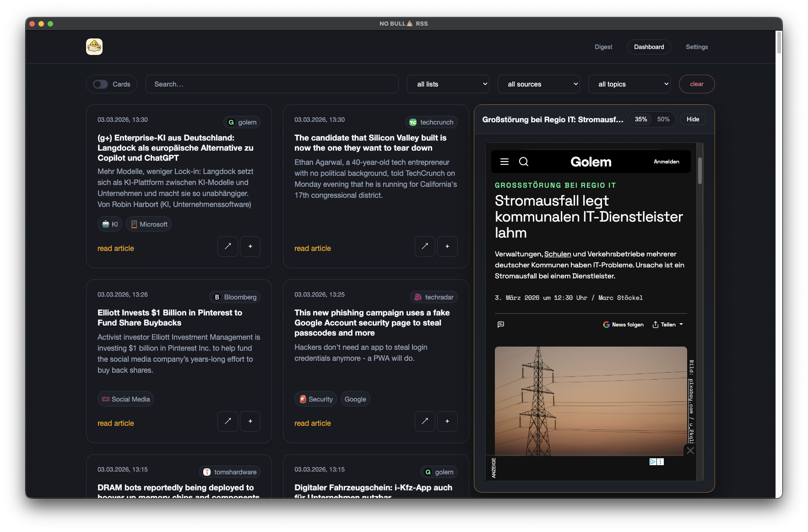The image size is (808, 532).
Task: Open external link for phishing campaign article
Action: pos(425,421)
